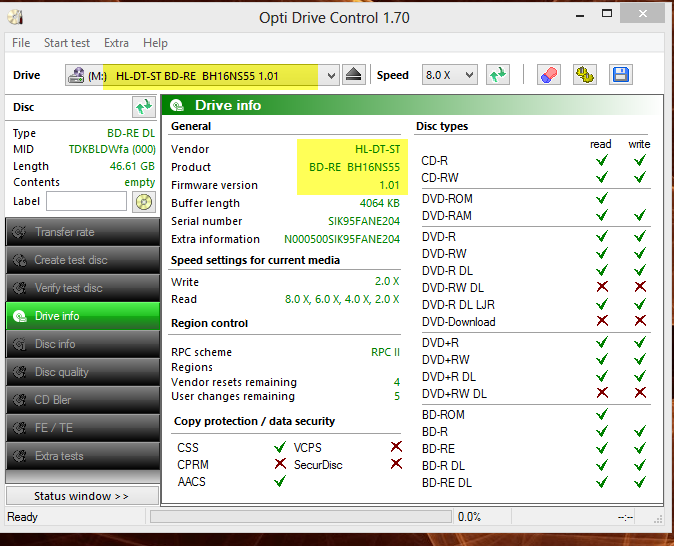Open the Transfer rate test
The height and width of the screenshot is (546, 674).
83,232
